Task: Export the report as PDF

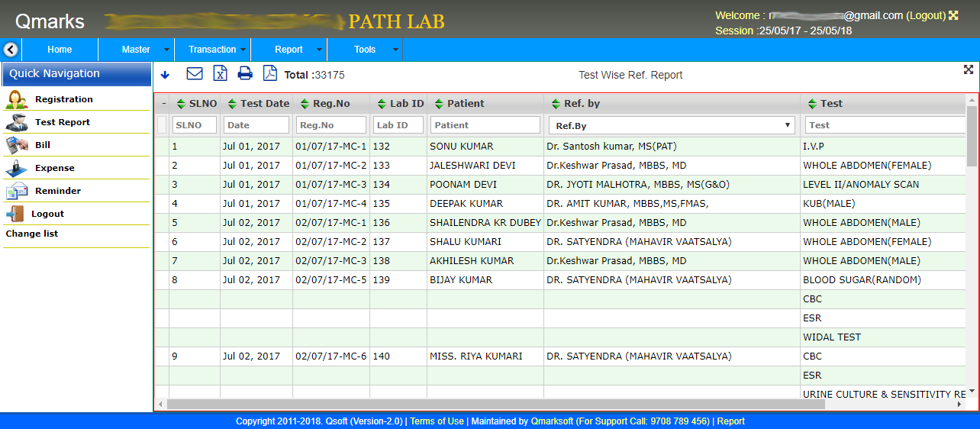Action: tap(269, 73)
